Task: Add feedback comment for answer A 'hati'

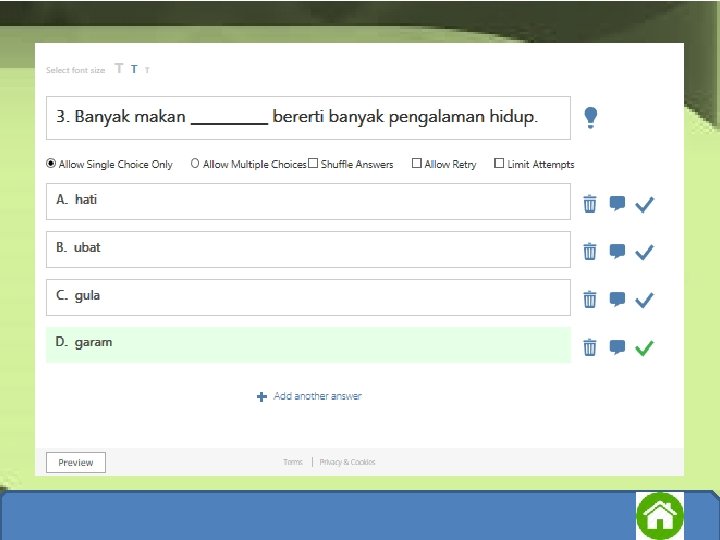Action: click(617, 203)
